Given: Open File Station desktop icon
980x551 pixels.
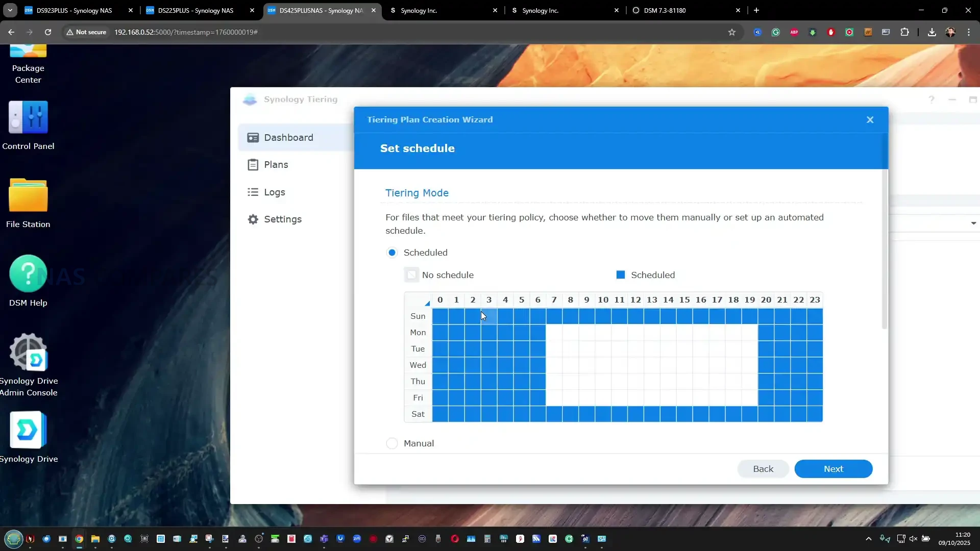Looking at the screenshot, I should (x=28, y=195).
